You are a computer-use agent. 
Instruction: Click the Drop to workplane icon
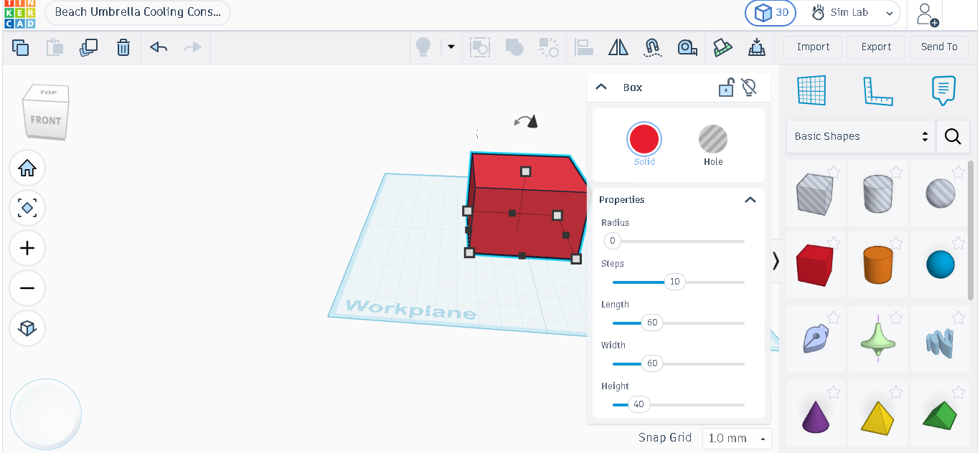coord(757,47)
